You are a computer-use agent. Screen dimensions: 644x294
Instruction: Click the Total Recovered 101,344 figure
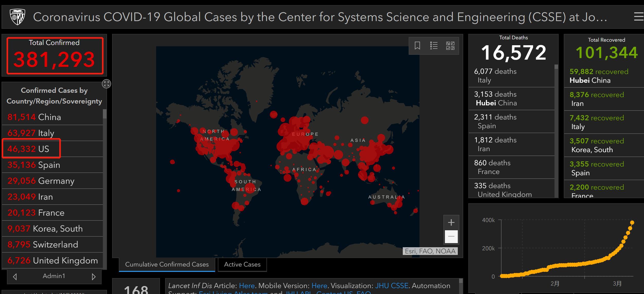point(606,53)
